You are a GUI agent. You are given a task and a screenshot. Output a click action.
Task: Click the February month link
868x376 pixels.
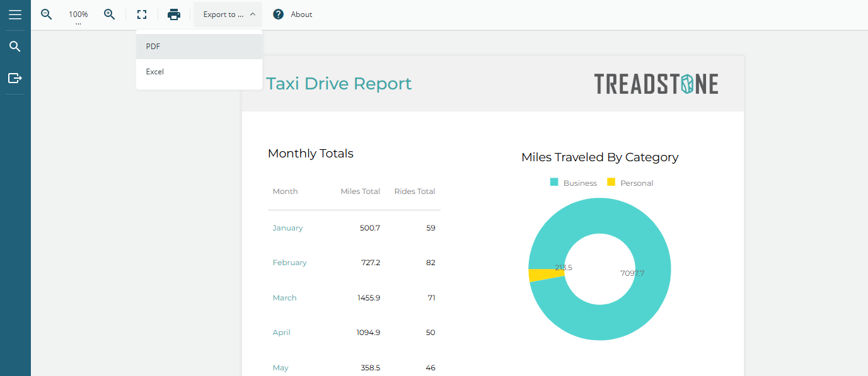pyautogui.click(x=289, y=263)
